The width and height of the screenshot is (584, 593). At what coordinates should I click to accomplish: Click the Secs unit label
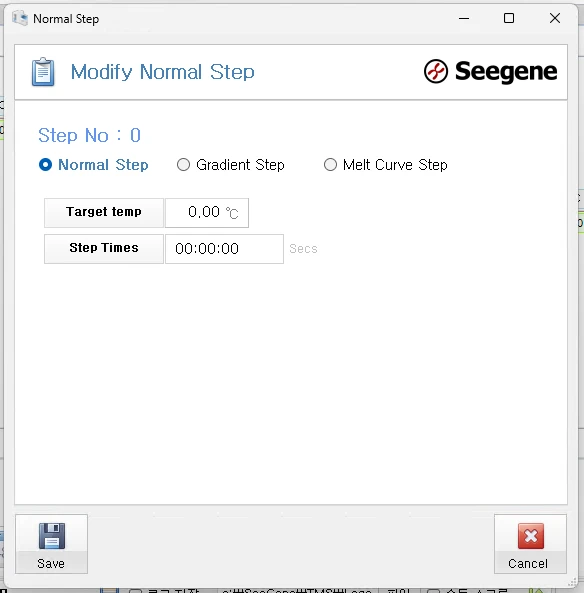(303, 249)
